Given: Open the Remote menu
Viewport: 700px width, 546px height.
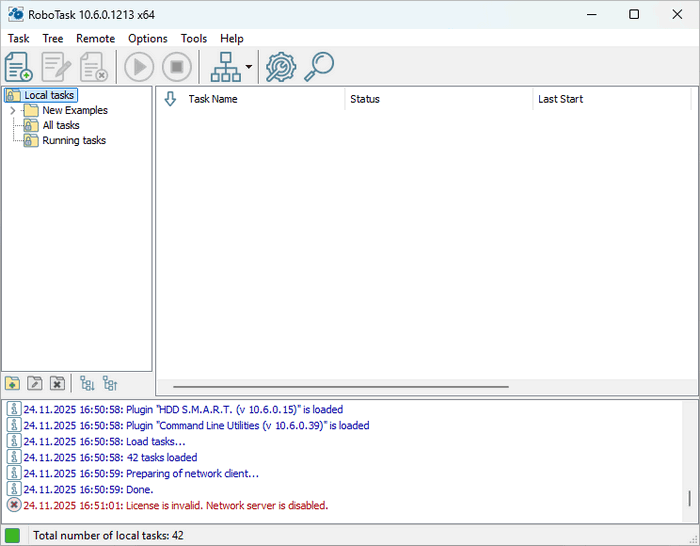Looking at the screenshot, I should point(95,39).
